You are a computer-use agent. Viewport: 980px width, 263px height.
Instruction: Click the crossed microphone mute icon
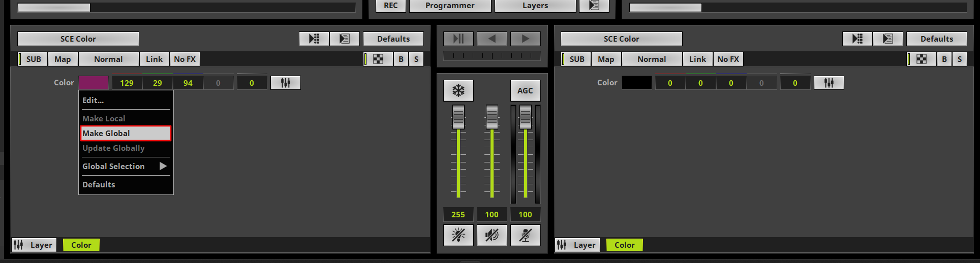[x=526, y=235]
